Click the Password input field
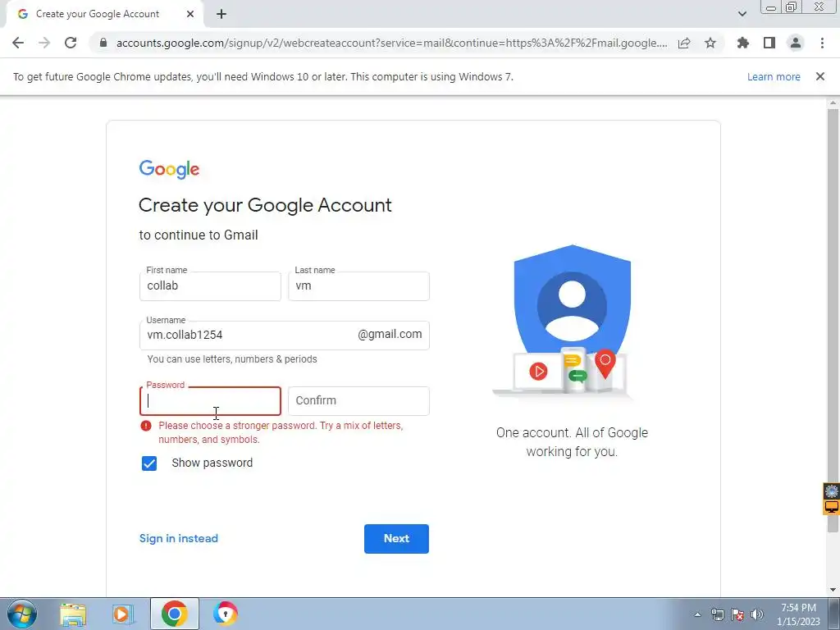The width and height of the screenshot is (840, 630). (x=210, y=401)
